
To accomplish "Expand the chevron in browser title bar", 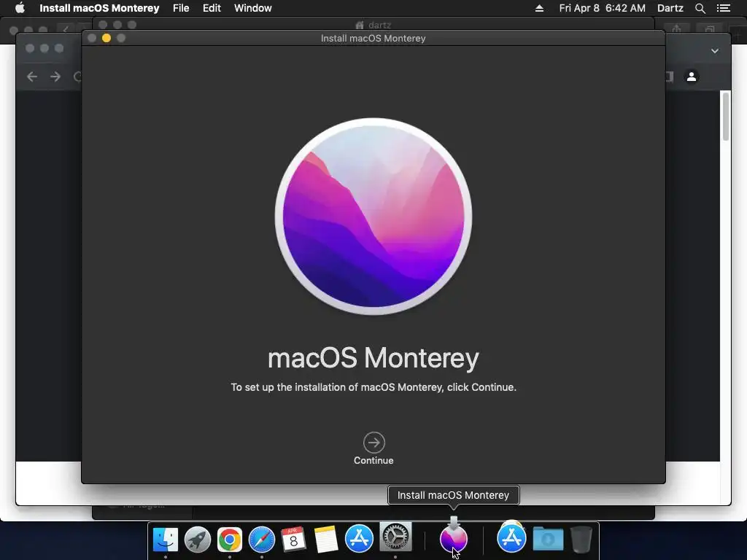I will coord(715,51).
